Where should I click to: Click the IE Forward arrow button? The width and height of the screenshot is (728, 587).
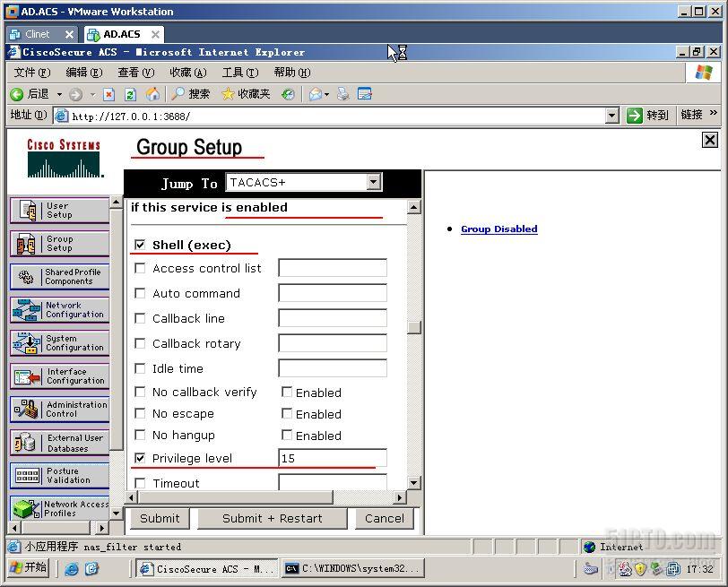click(75, 95)
